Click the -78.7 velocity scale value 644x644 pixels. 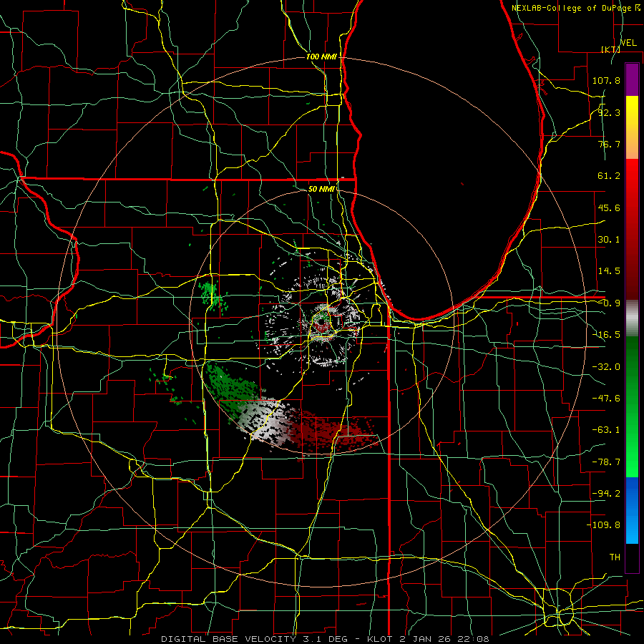(606, 462)
